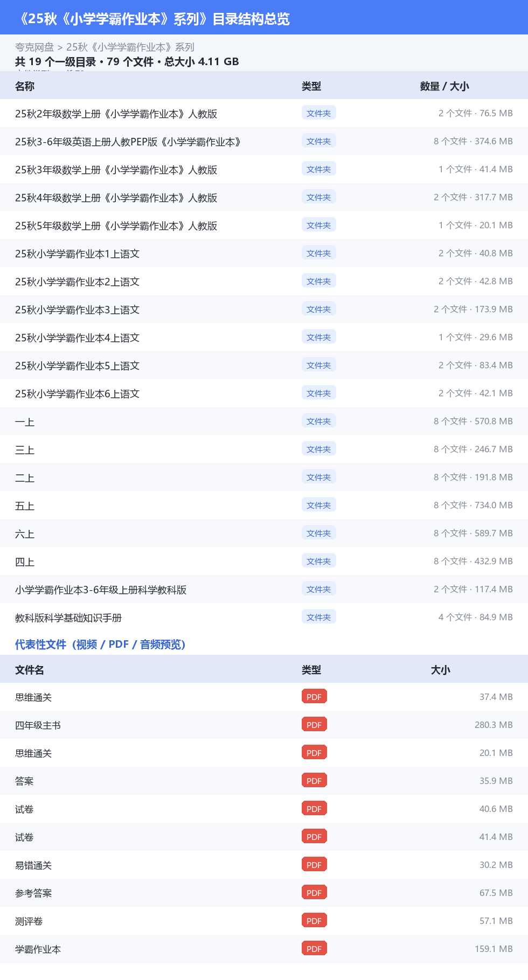Click the 名称 column header
This screenshot has width=528, height=980.
coord(25,86)
